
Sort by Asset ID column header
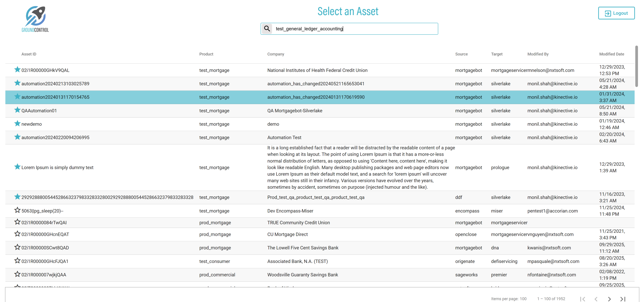tap(29, 54)
